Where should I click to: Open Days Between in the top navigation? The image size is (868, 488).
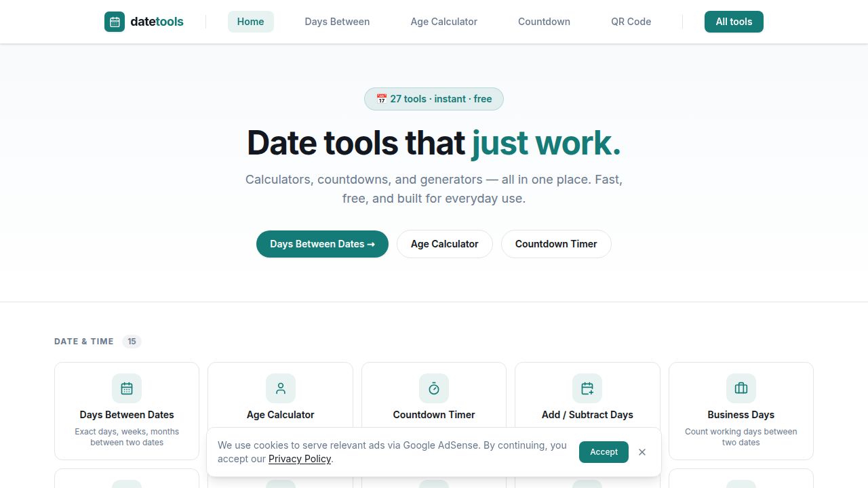pos(337,22)
